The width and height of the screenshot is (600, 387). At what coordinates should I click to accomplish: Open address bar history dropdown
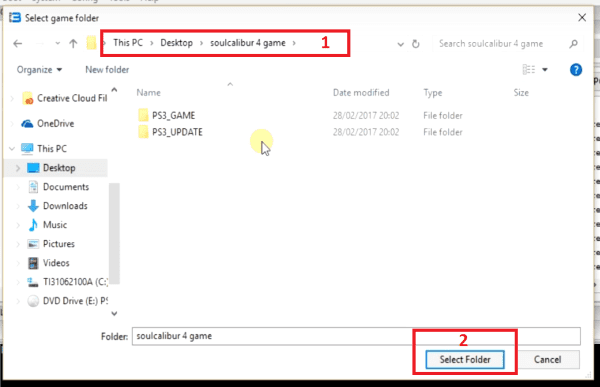[401, 44]
